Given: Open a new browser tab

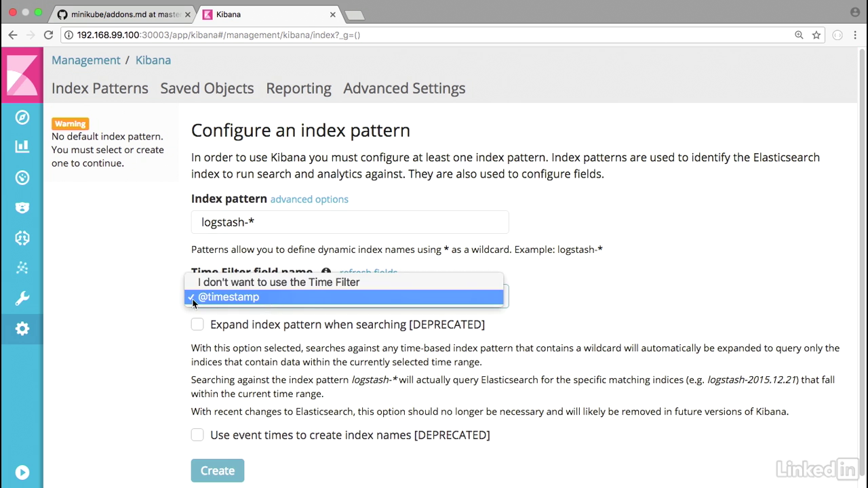Looking at the screenshot, I should pos(354,15).
